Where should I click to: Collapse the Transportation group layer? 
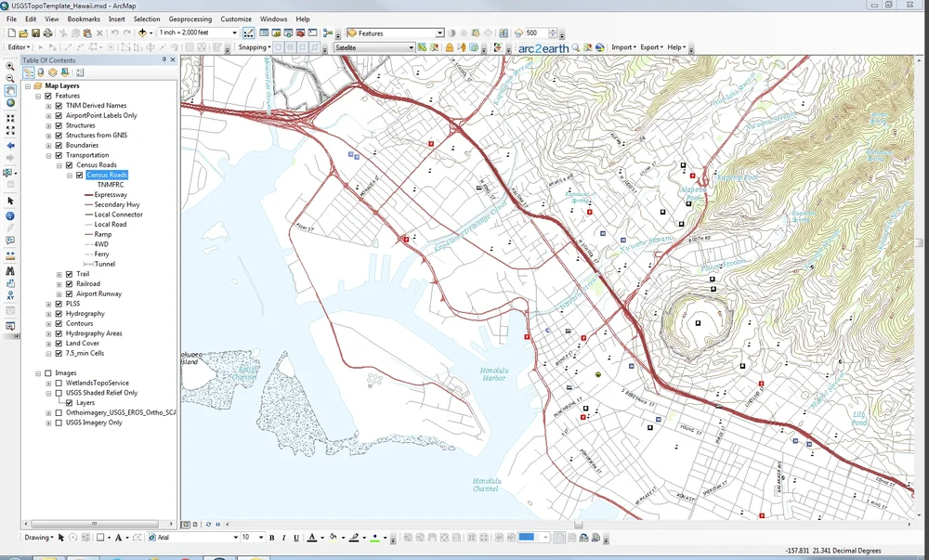[47, 155]
